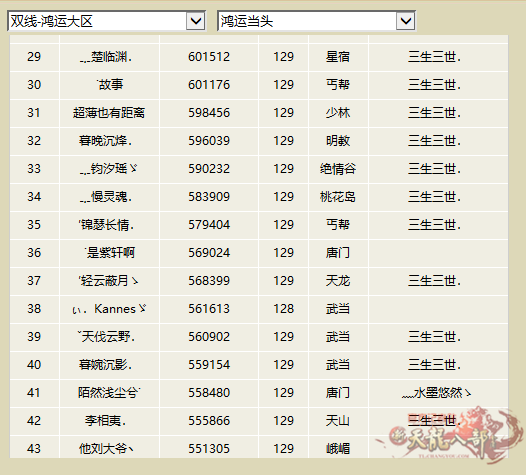
Task: Click sect name 桃花岛 in row 34
Action: [338, 197]
